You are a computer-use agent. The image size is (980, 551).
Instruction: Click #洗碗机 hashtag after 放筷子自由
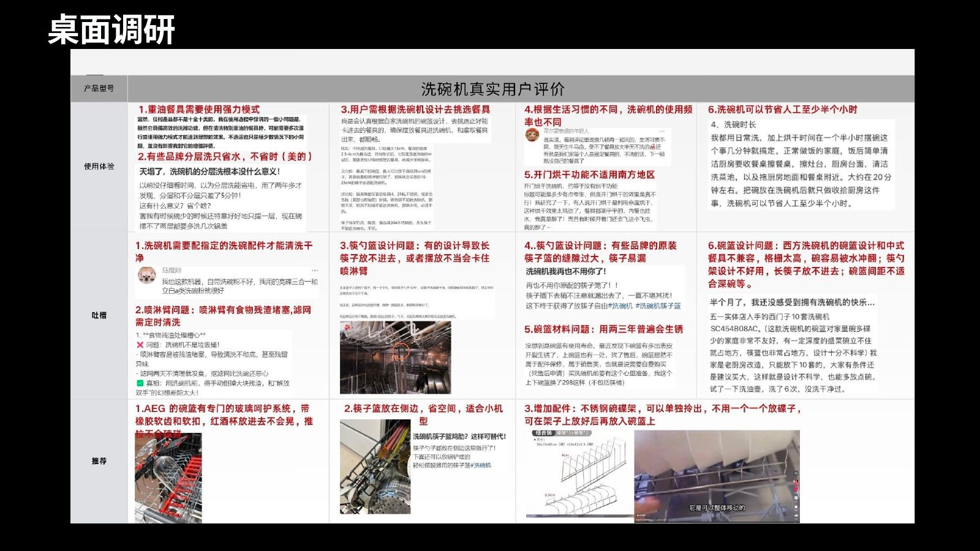(621, 305)
